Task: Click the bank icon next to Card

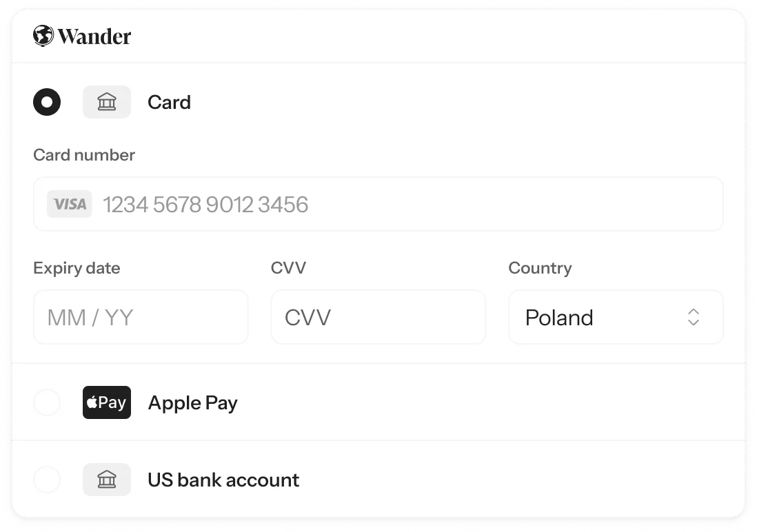Action: pyautogui.click(x=107, y=101)
